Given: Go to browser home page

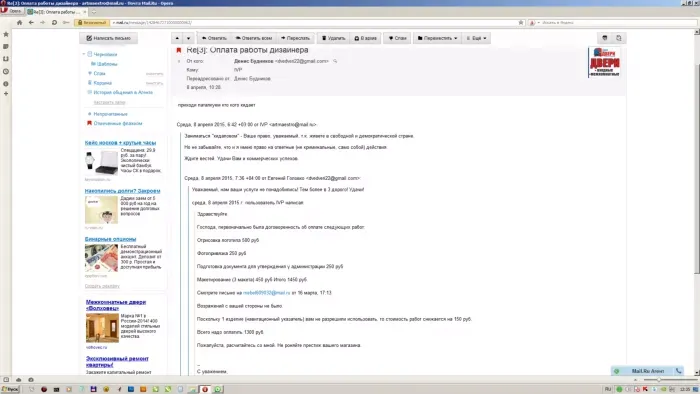Looking at the screenshot, I should [19, 22].
